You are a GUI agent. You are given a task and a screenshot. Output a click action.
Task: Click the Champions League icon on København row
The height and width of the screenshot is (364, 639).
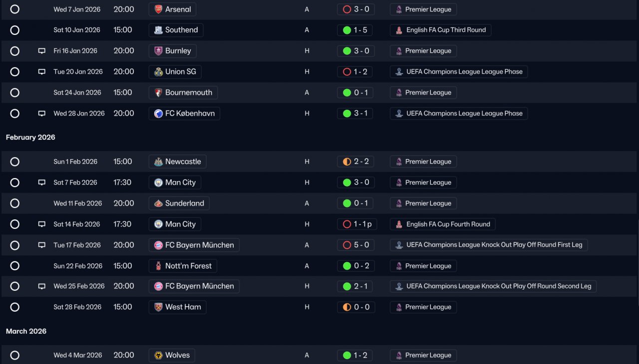click(x=399, y=114)
